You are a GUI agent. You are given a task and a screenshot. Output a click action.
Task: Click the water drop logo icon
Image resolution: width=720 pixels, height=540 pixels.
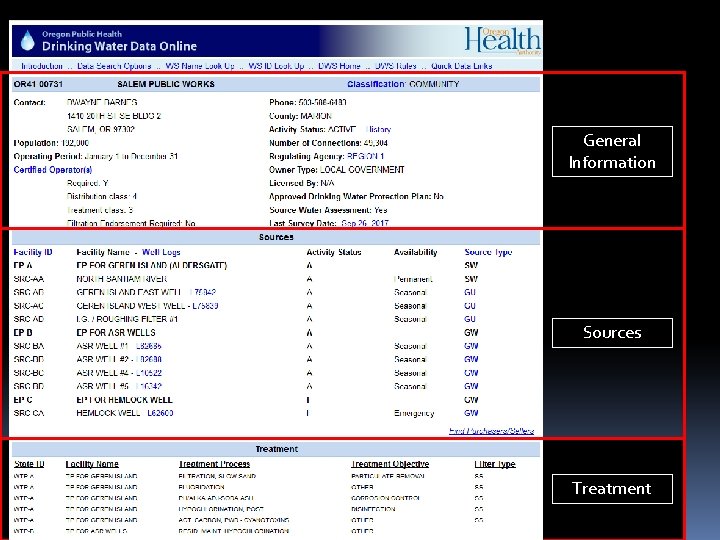(28, 40)
